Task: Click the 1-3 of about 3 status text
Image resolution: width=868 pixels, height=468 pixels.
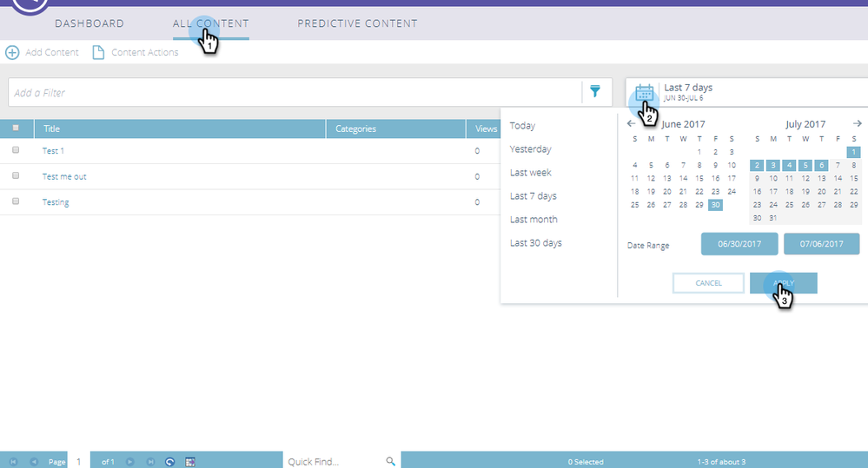Action: (x=721, y=462)
